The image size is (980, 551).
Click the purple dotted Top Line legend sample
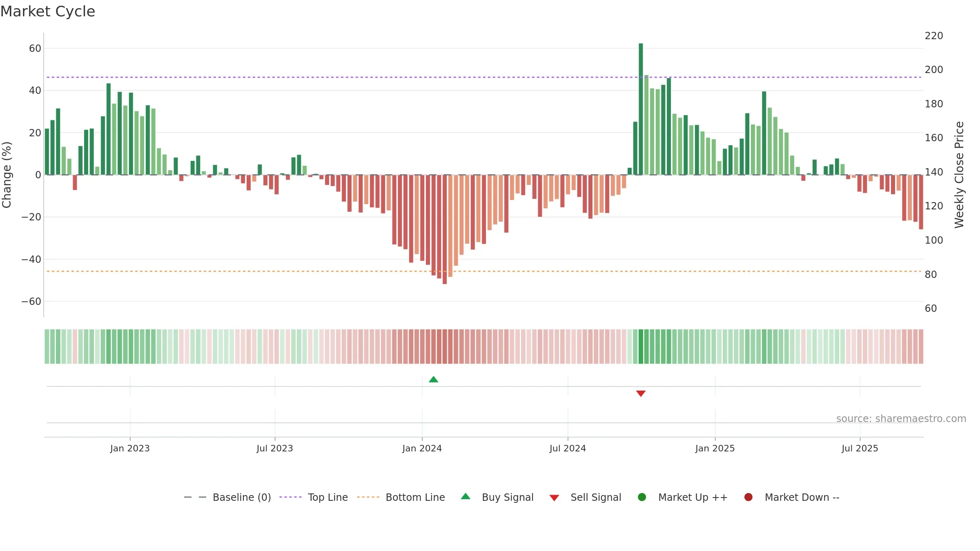pos(291,497)
